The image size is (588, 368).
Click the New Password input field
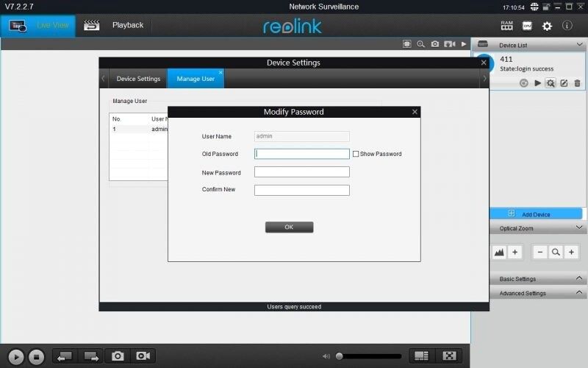pyautogui.click(x=301, y=172)
